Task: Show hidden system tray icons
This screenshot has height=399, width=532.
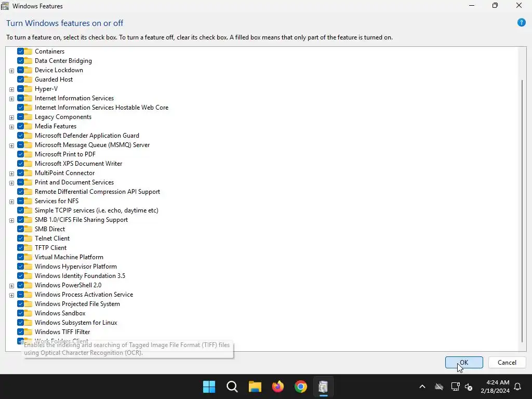Action: (x=422, y=387)
